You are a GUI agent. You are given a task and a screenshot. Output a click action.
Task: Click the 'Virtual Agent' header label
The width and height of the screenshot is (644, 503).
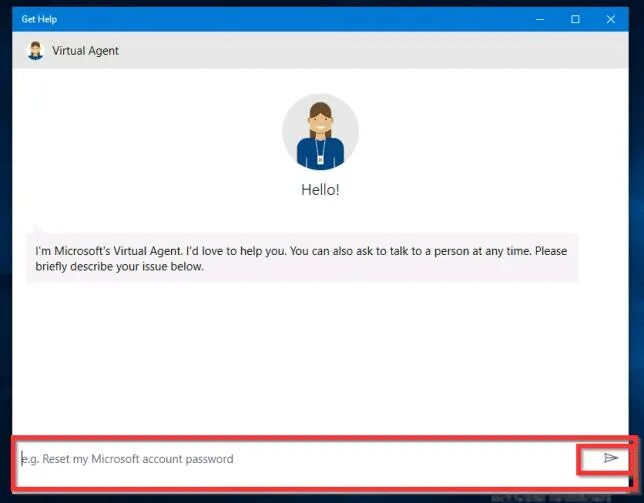pyautogui.click(x=85, y=51)
